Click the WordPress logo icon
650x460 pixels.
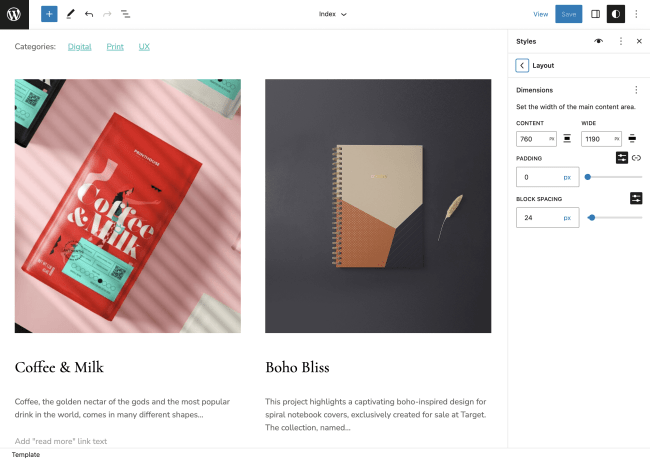(14, 14)
